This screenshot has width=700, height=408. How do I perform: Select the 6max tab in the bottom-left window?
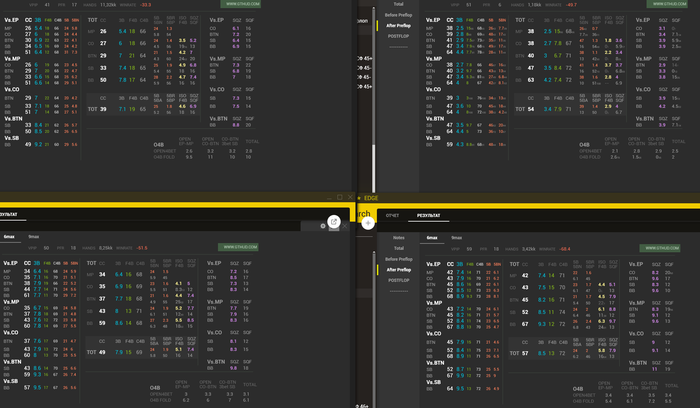pyautogui.click(x=9, y=237)
